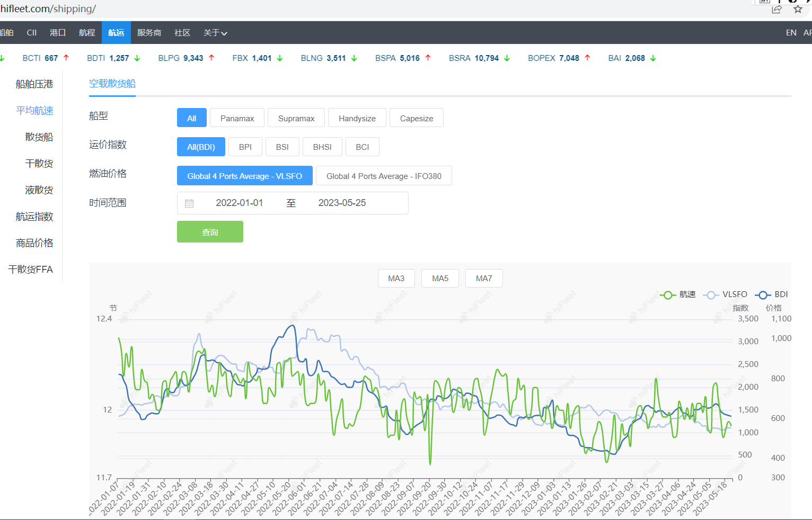812x520 pixels.
Task: Hide the VLSFO series via legend
Action: tap(725, 294)
